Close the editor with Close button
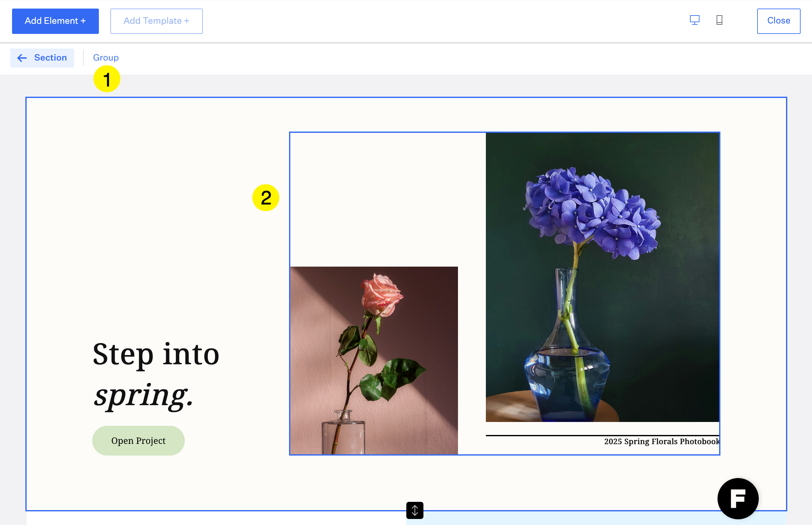This screenshot has width=812, height=525. coord(778,21)
